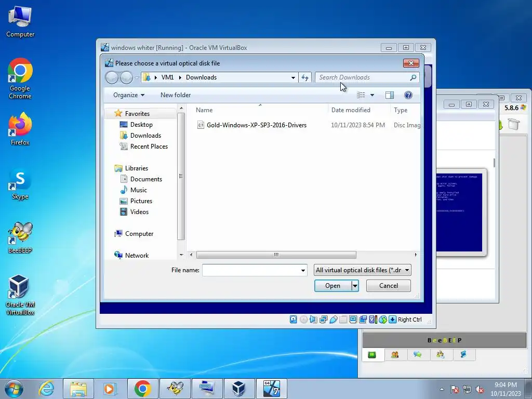Viewport: 532px width, 399px height.
Task: Open the chat bubbles tab in BeeBEEP window
Action: point(418,355)
